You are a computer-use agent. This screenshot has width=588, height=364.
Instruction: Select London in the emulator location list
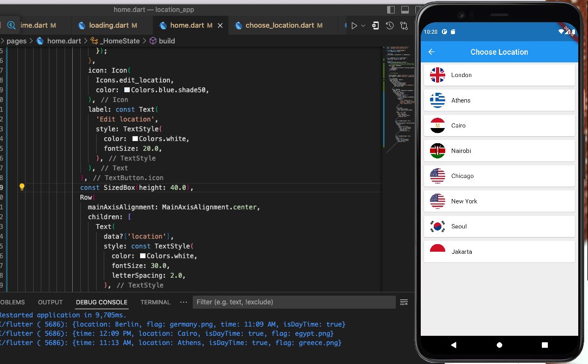(499, 75)
